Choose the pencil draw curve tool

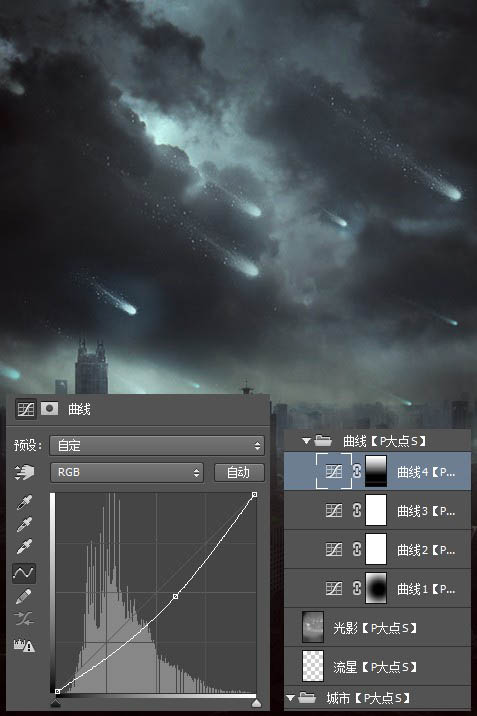pyautogui.click(x=24, y=596)
